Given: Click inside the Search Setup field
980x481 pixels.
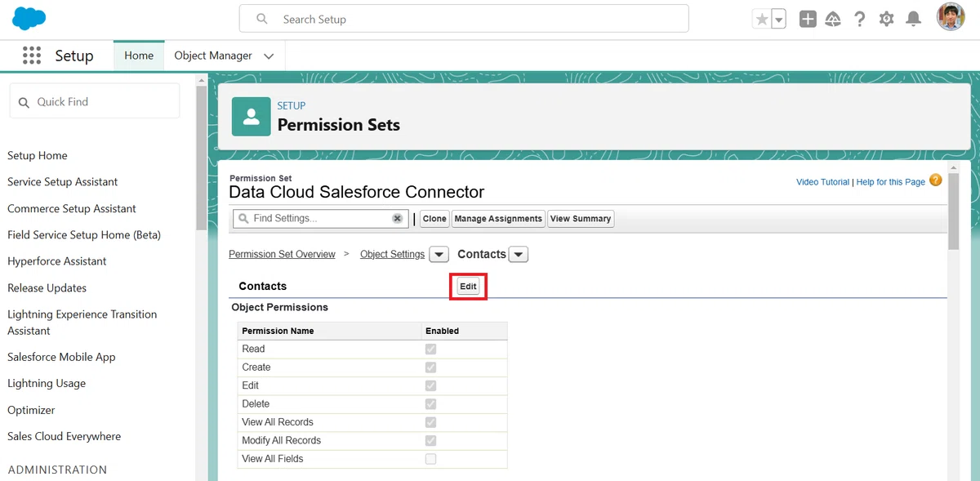Looking at the screenshot, I should (464, 19).
